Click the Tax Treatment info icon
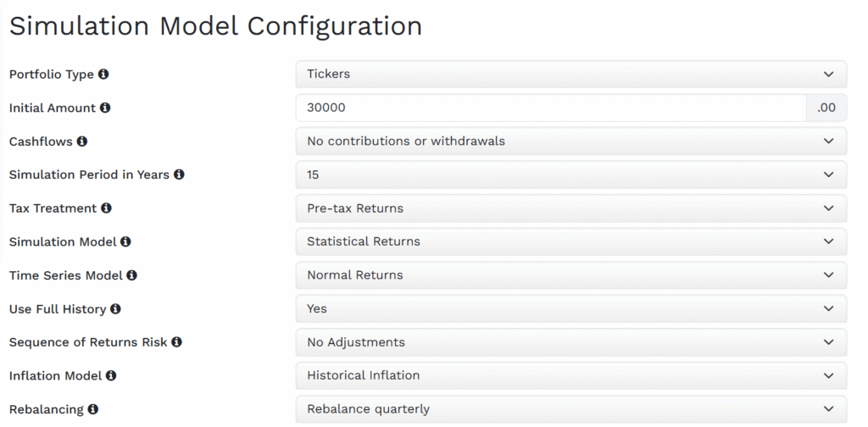Image resolution: width=868 pixels, height=427 pixels. click(x=106, y=208)
